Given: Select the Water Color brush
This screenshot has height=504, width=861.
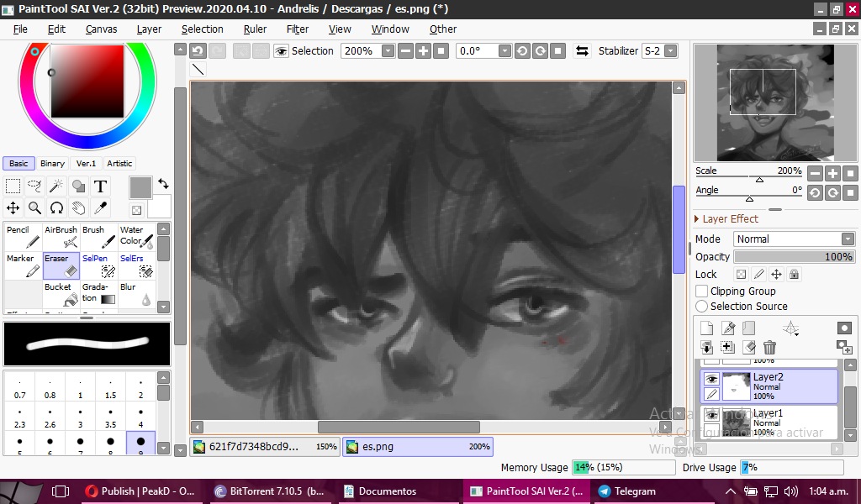Looking at the screenshot, I should pos(137,237).
